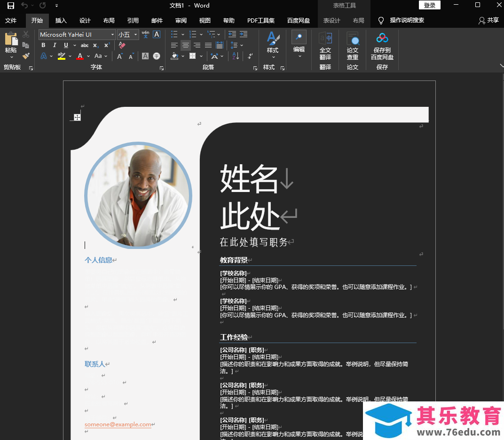Image resolution: width=504 pixels, height=440 pixels.
Task: Toggle Justify alignment
Action: 208,45
